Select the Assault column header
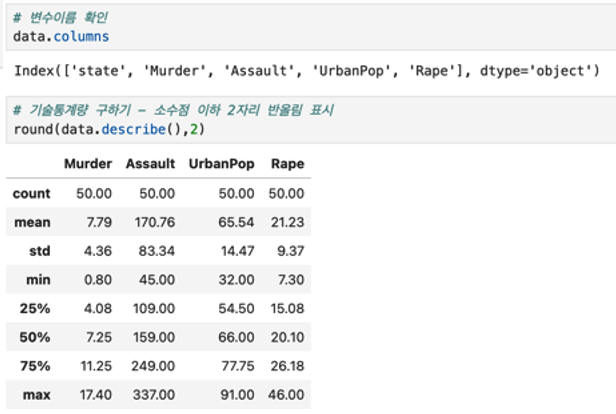616x414 pixels. click(150, 163)
